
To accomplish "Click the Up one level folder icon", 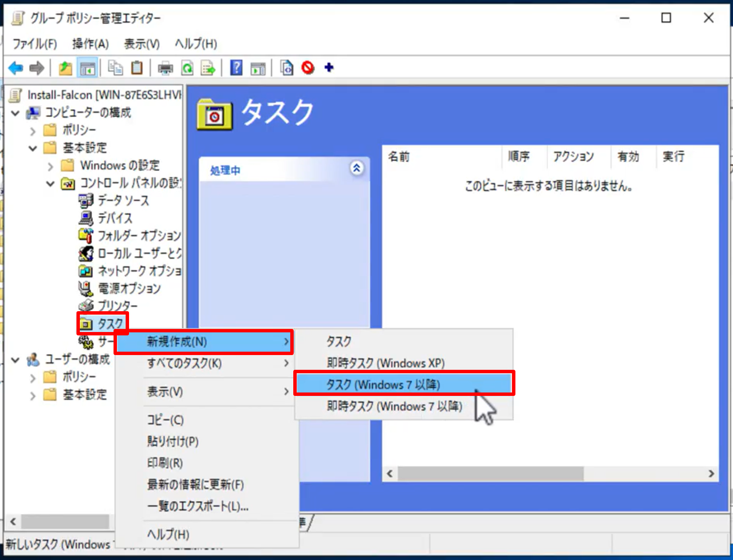I will 65,68.
